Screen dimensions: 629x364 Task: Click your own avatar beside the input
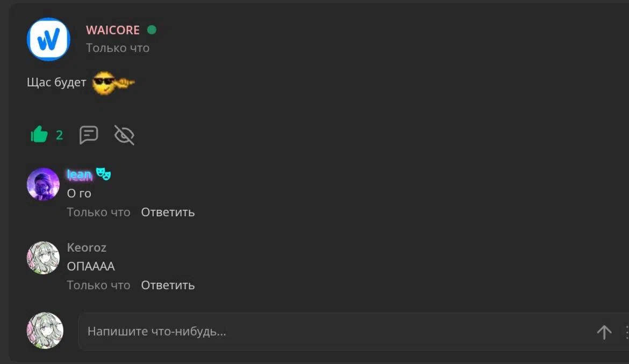(x=45, y=331)
